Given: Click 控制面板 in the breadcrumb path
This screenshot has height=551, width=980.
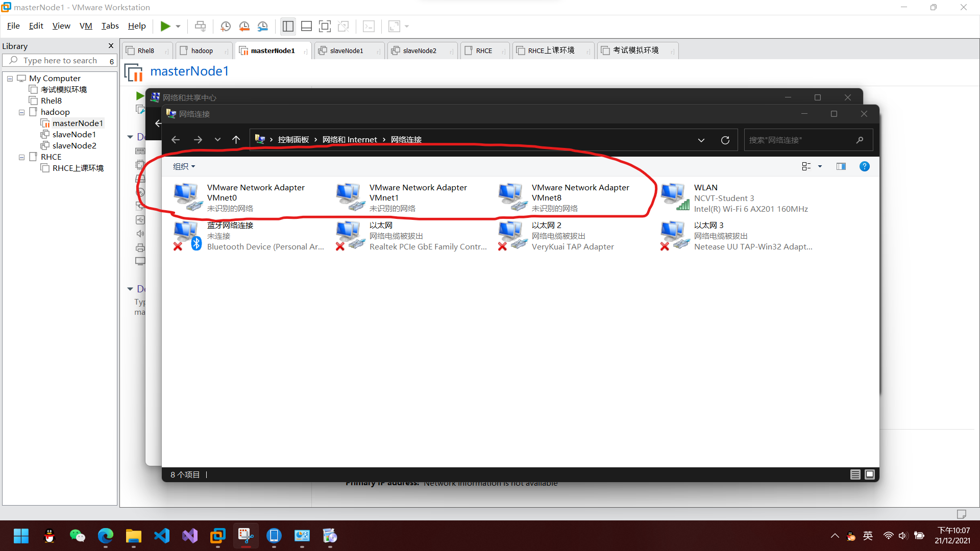Looking at the screenshot, I should [x=293, y=140].
